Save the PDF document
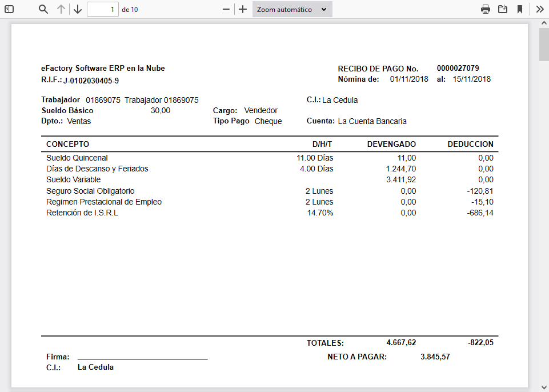Image resolution: width=549 pixels, height=392 pixels. [502, 9]
